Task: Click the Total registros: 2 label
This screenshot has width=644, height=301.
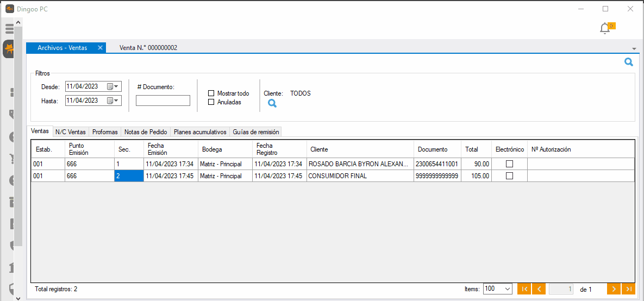Action: [57, 289]
